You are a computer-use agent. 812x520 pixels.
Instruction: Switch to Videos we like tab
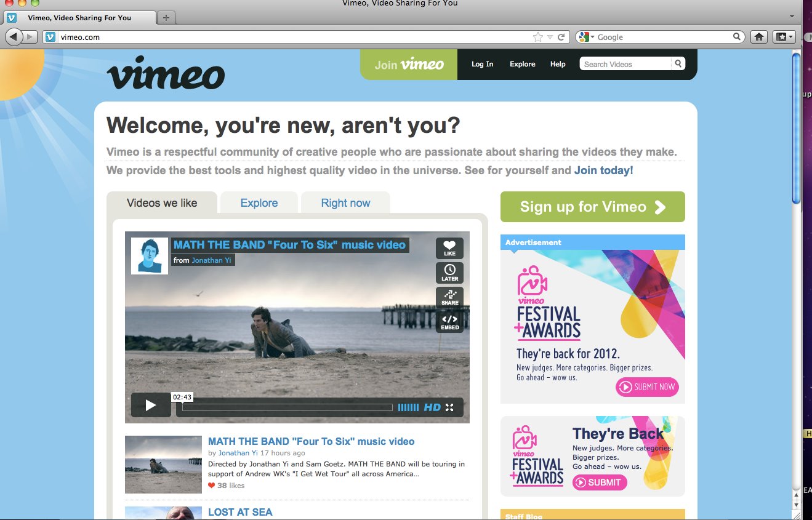[162, 202]
